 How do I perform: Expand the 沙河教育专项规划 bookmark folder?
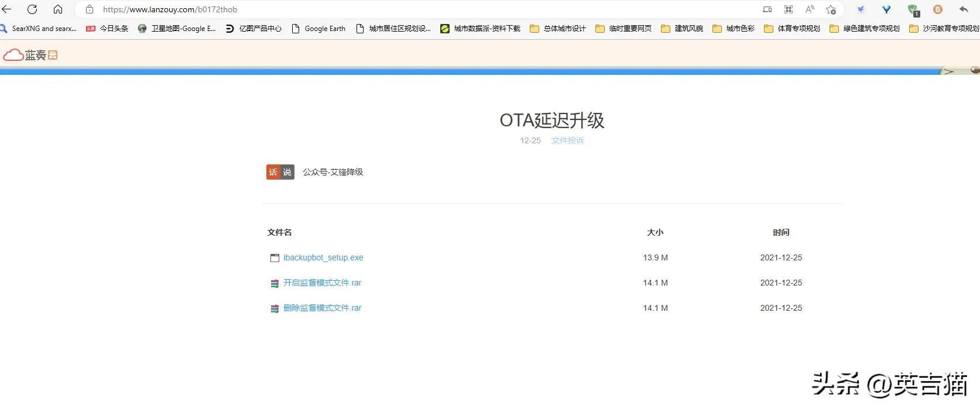pos(944,28)
